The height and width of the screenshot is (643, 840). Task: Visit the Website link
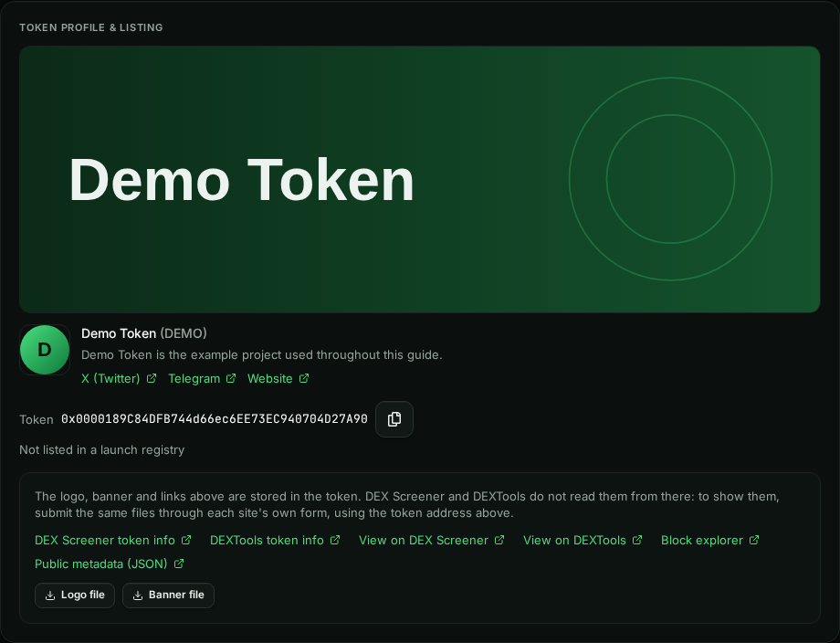(278, 378)
